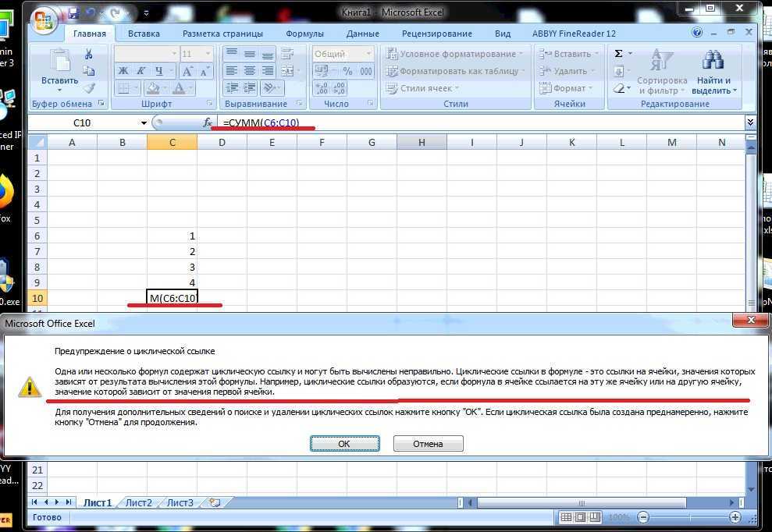The width and height of the screenshot is (772, 532).
Task: Switch to the Вставка tab
Action: pyautogui.click(x=144, y=34)
